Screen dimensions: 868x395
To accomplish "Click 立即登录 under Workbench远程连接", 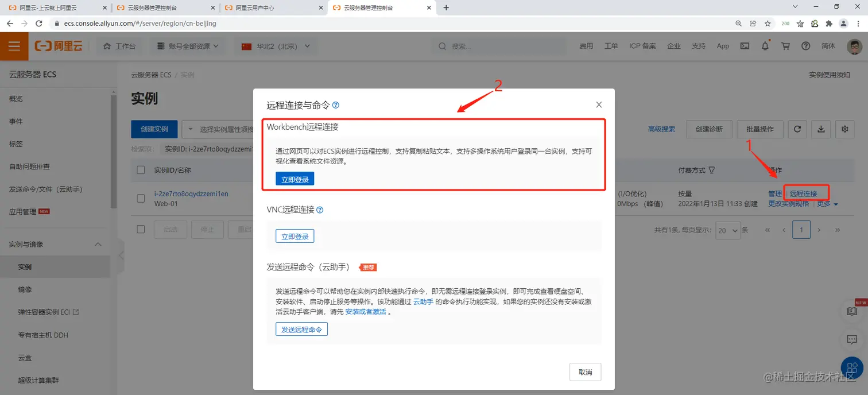I will (295, 179).
